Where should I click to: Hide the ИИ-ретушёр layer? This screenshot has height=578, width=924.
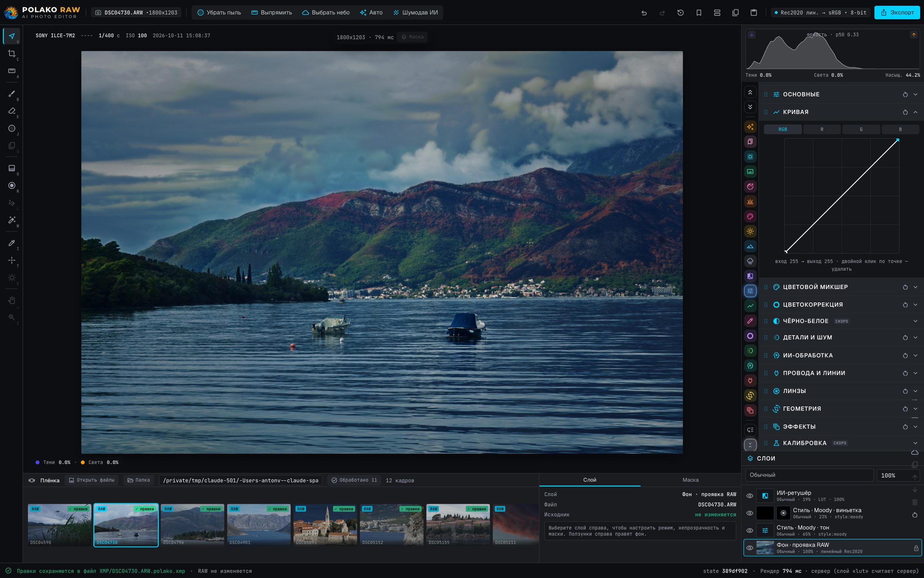click(x=750, y=496)
